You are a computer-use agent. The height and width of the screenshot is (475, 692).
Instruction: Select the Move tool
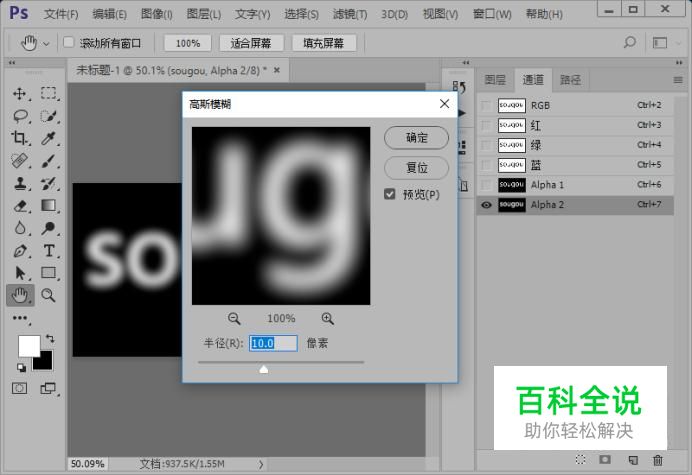pyautogui.click(x=19, y=94)
